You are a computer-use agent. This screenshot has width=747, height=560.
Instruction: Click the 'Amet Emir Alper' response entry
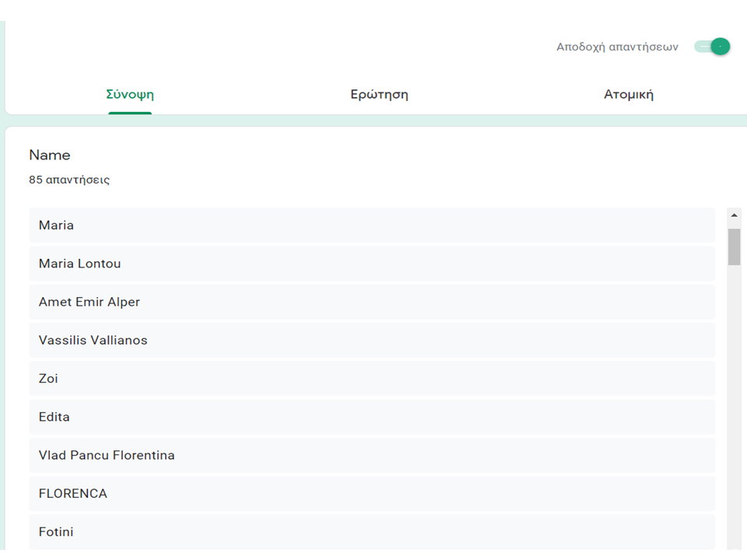[372, 302]
